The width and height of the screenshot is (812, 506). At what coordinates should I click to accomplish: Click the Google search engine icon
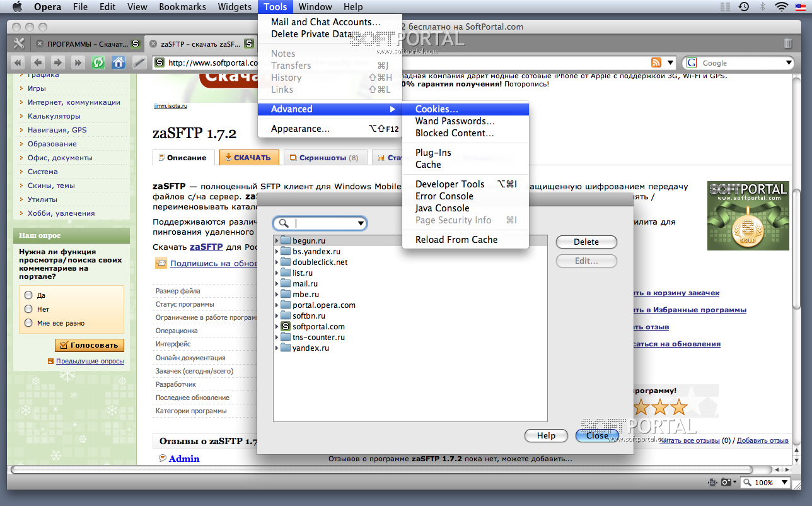coord(692,62)
